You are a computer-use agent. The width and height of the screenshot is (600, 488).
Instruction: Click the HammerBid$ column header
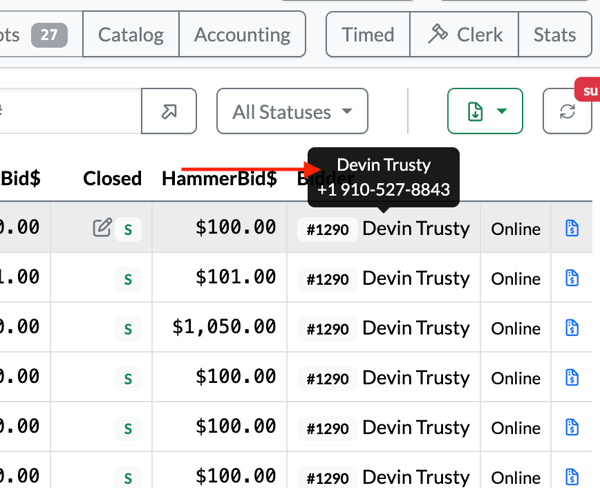pyautogui.click(x=219, y=178)
